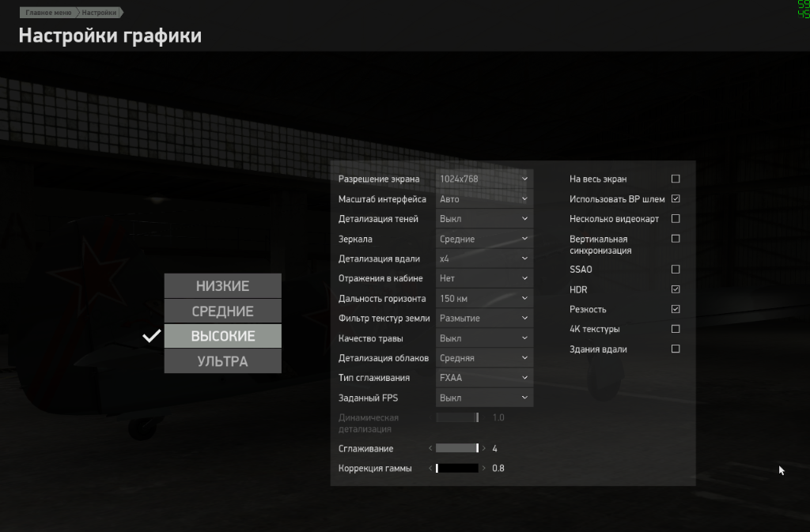Click the Тип сглаживания label
This screenshot has width=810, height=532.
pos(374,378)
